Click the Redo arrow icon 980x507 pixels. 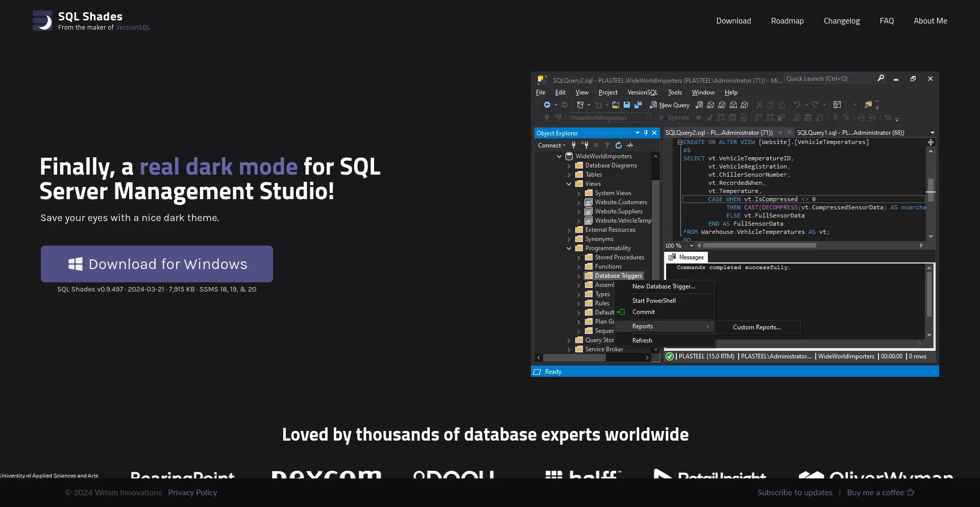[815, 104]
